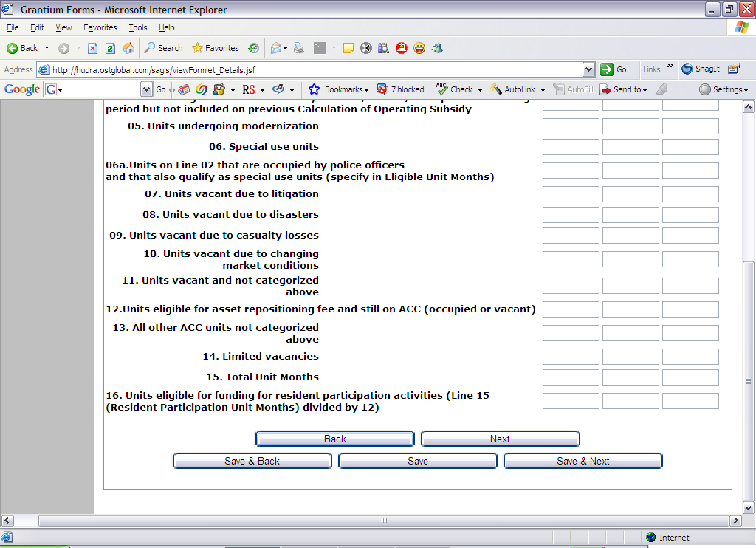Click the Save & Next button
Viewport: 756px width, 548px height.
click(x=583, y=461)
